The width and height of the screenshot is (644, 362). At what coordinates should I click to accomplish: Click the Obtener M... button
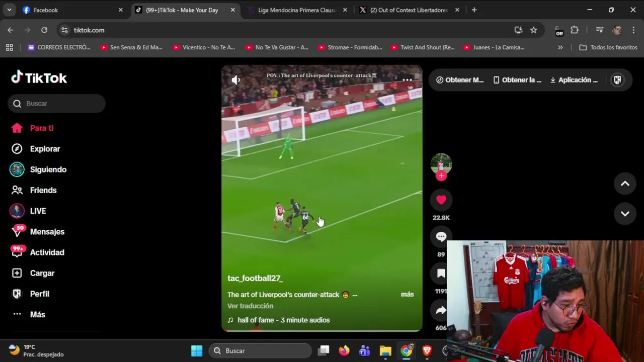point(460,80)
